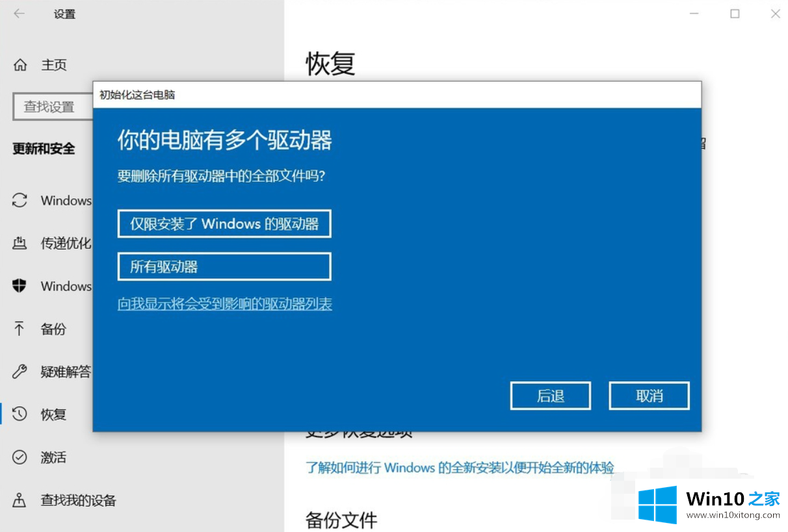Image resolution: width=788 pixels, height=532 pixels.
Task: Click the 初始化这台电脑 dialog title bar
Action: tap(397, 95)
